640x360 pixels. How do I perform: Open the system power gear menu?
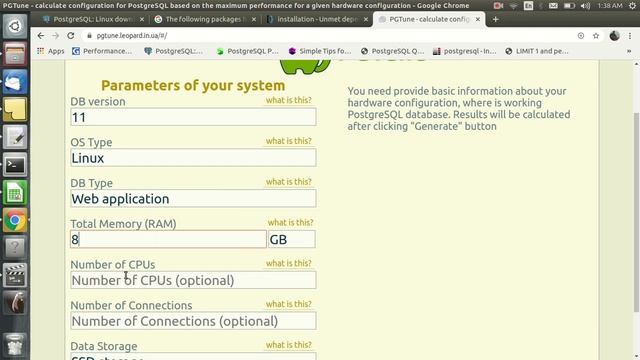(632, 5)
